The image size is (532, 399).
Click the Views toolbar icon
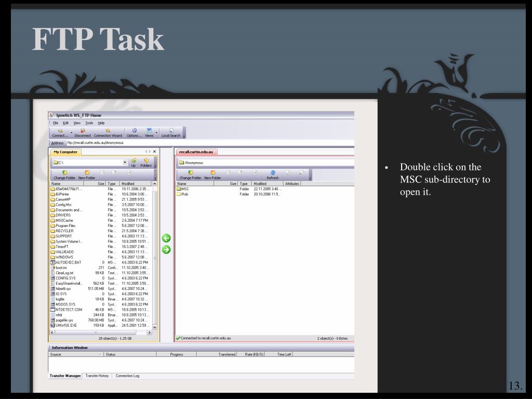tap(149, 132)
